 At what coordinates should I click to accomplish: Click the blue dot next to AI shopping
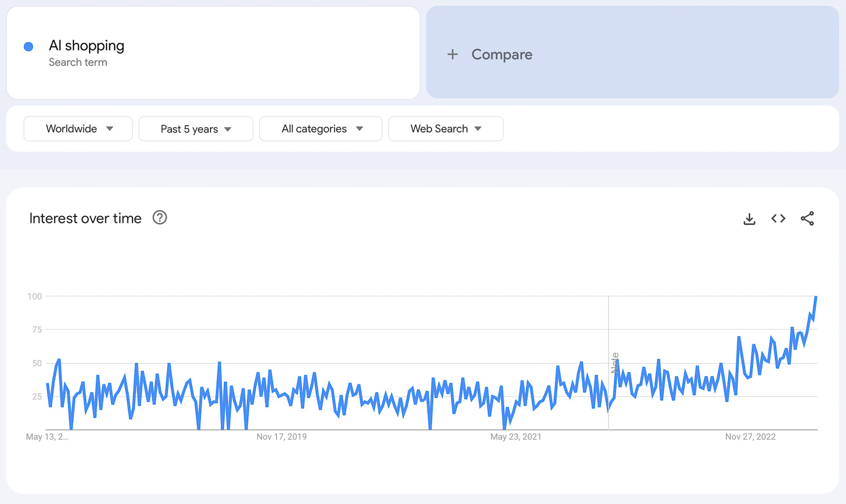(x=29, y=47)
